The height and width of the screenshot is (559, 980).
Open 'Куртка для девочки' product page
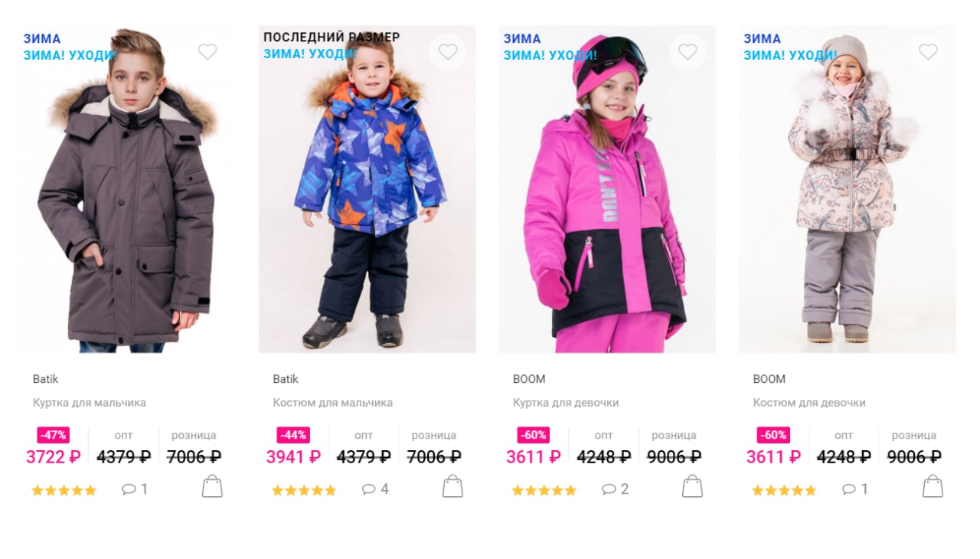tap(566, 403)
